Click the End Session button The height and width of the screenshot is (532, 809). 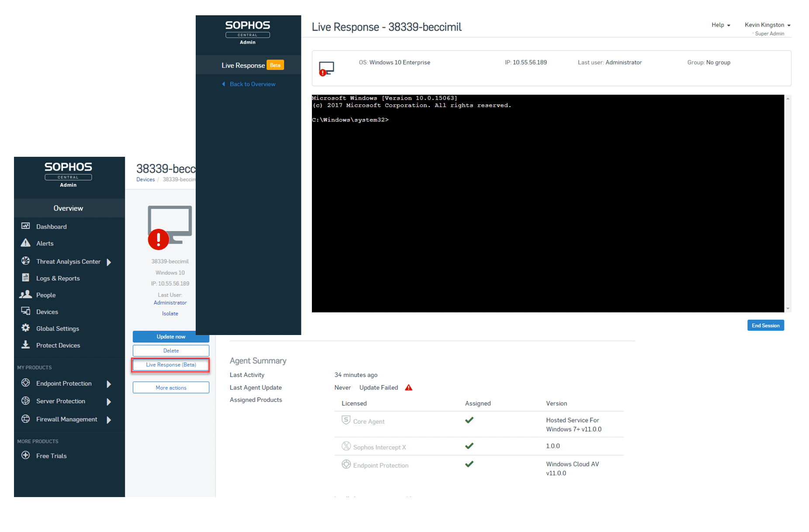pyautogui.click(x=765, y=325)
